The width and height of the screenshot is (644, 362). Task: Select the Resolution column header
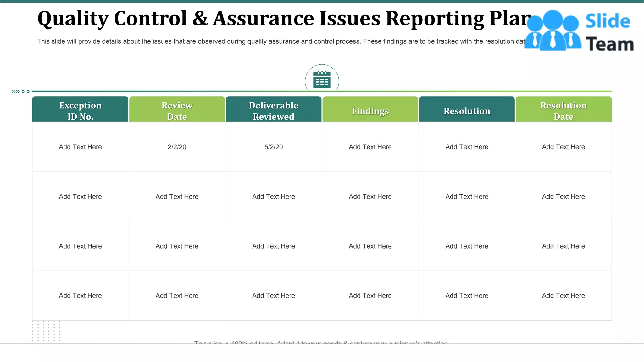(x=467, y=111)
